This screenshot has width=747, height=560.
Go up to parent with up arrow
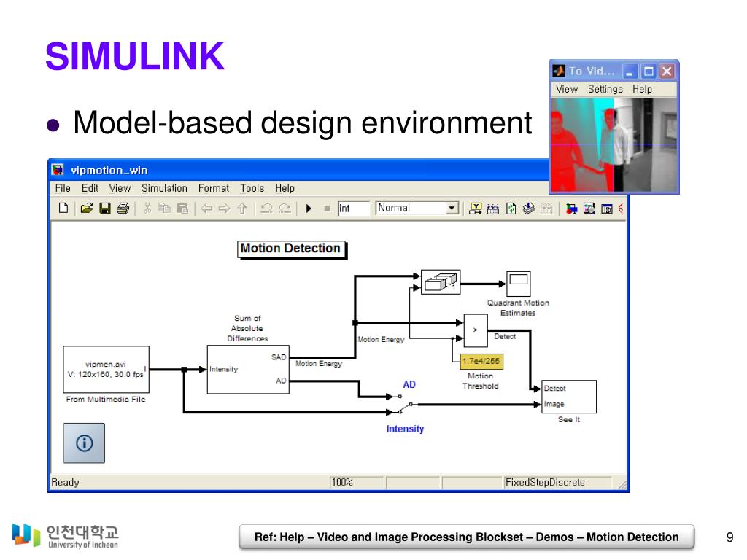[242, 208]
